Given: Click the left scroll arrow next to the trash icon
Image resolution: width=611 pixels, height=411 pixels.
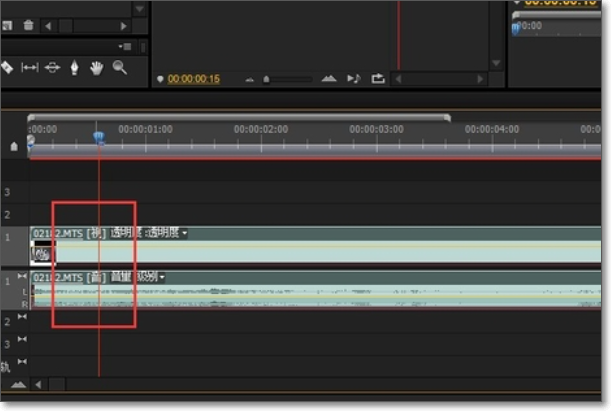Looking at the screenshot, I should click(48, 26).
